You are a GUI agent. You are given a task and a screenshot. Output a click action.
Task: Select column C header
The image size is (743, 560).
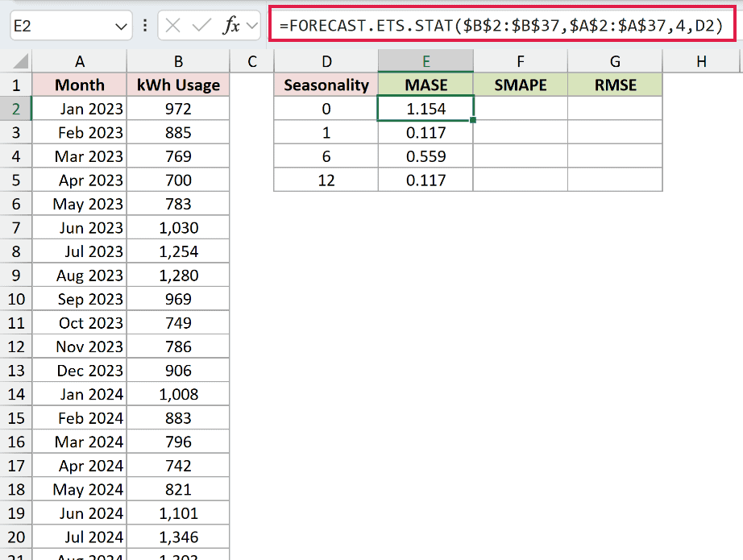click(251, 61)
